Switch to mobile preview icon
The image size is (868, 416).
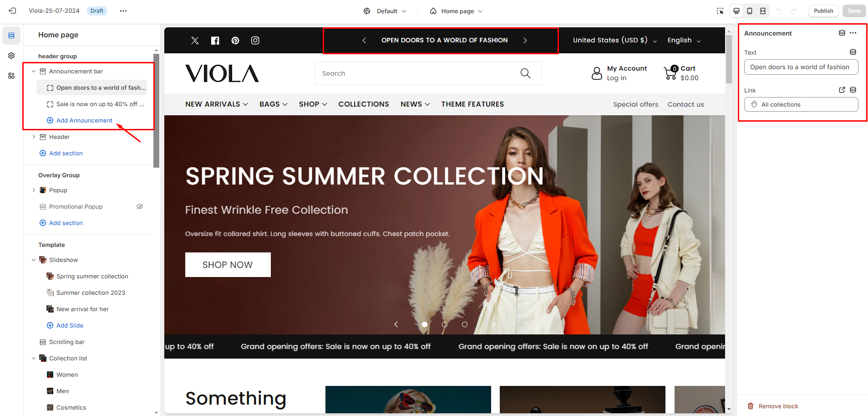pos(750,11)
